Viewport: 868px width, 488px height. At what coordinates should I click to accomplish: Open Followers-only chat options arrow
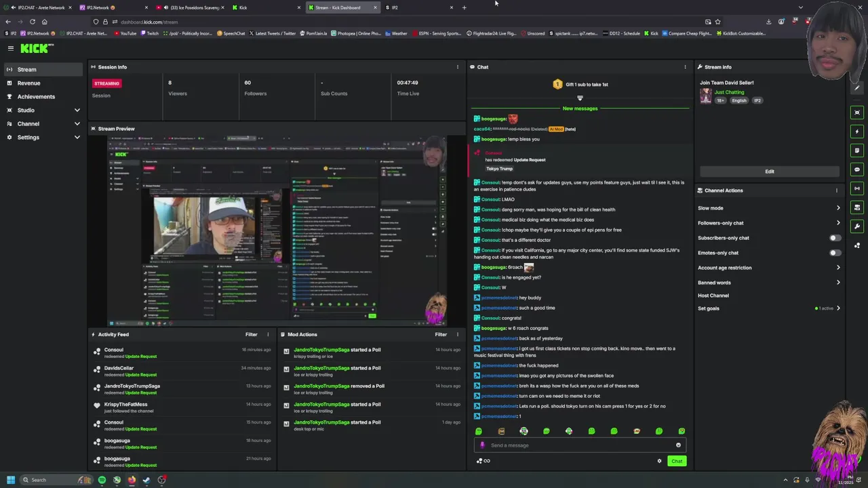(838, 223)
